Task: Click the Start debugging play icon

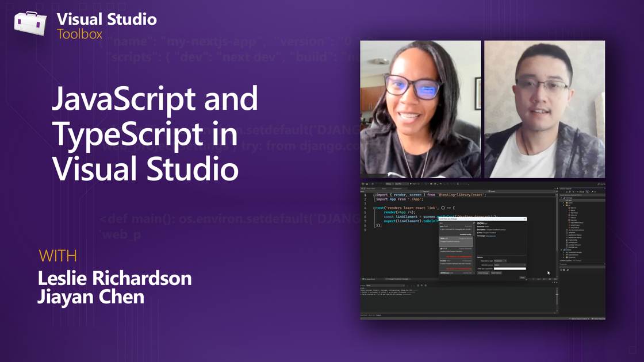Action: 409,183
